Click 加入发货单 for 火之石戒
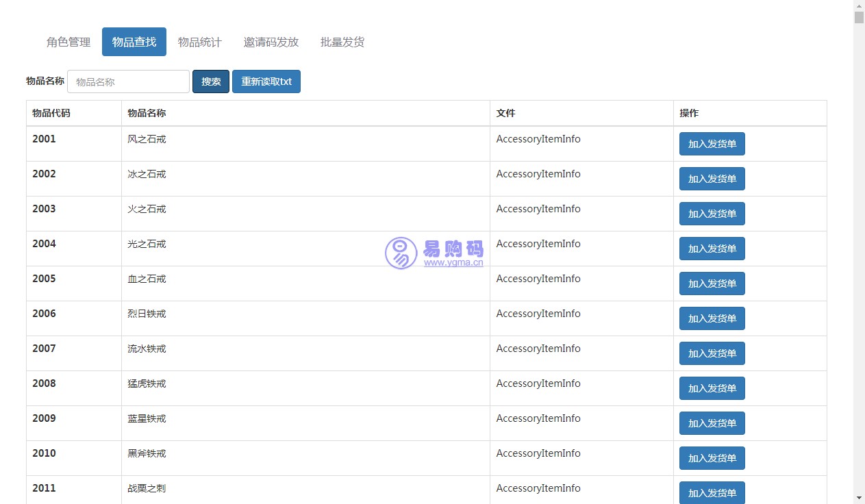This screenshot has height=504, width=865. point(712,214)
